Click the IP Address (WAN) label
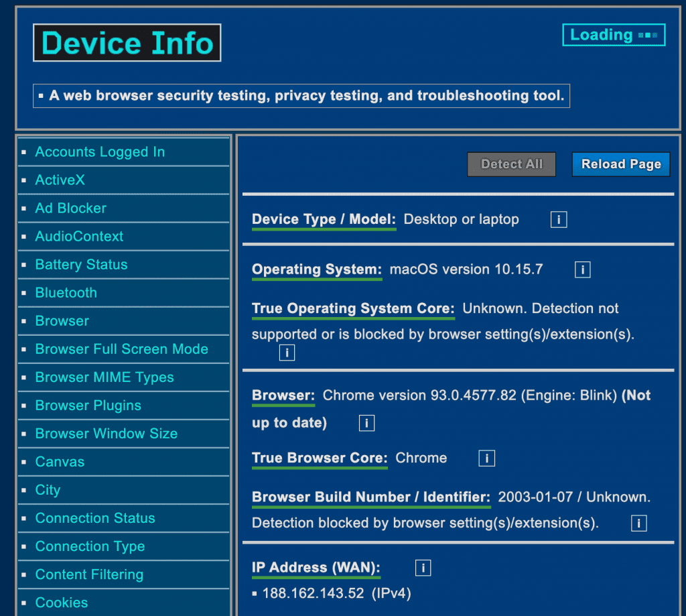 click(x=316, y=567)
